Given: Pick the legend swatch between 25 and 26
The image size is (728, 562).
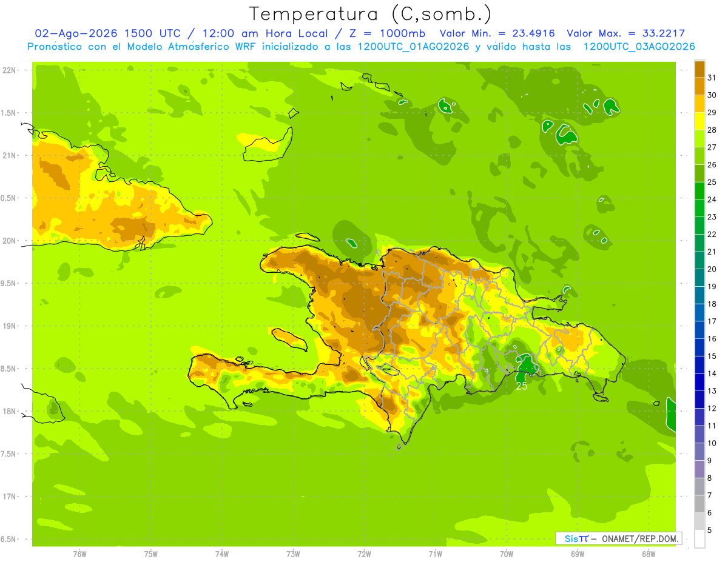Looking at the screenshot, I should (699, 173).
